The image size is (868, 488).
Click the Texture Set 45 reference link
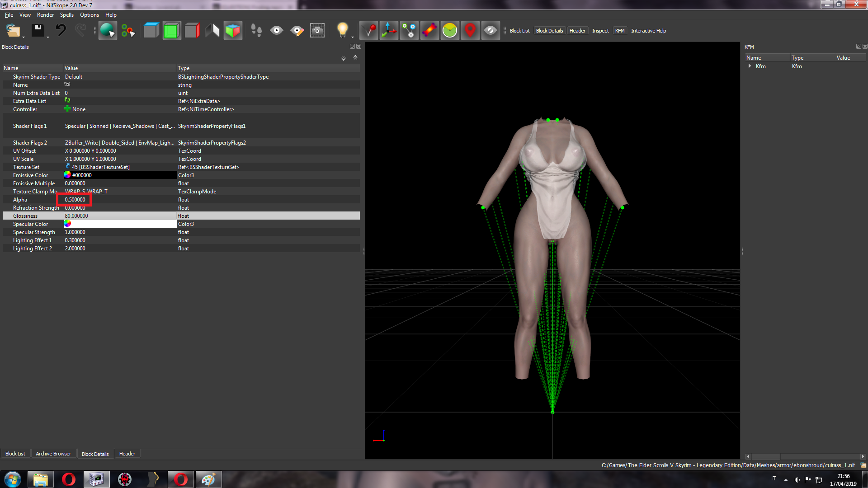point(100,167)
